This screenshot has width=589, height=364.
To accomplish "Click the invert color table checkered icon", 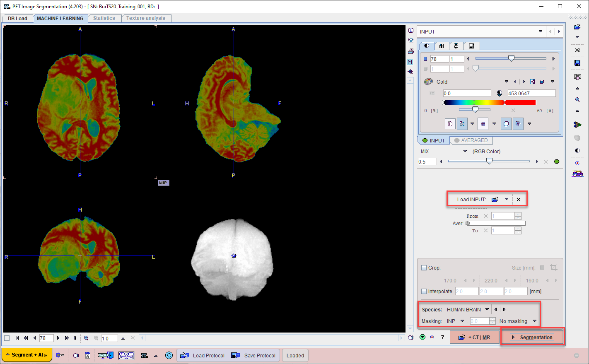I will [x=533, y=82].
